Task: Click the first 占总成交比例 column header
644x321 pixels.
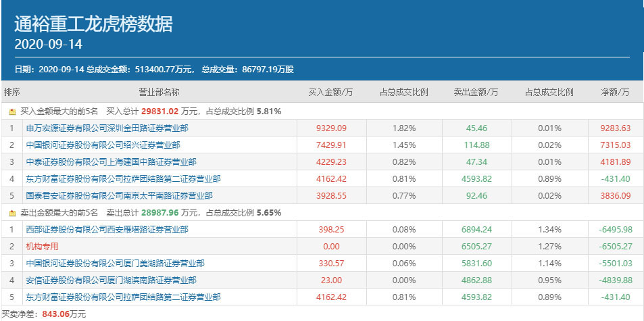Action: [404, 92]
